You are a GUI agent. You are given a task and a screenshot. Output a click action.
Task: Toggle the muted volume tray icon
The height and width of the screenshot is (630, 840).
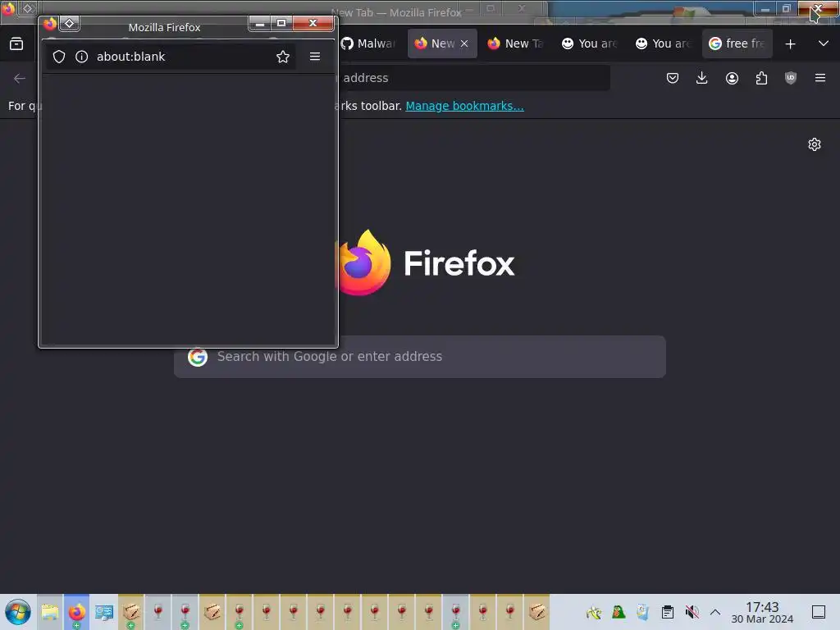[692, 612]
